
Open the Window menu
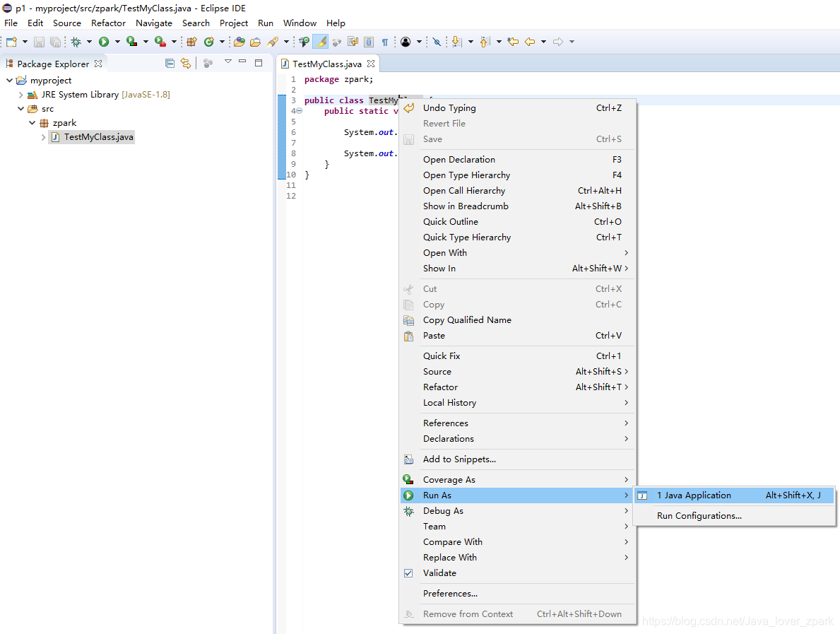coord(300,23)
